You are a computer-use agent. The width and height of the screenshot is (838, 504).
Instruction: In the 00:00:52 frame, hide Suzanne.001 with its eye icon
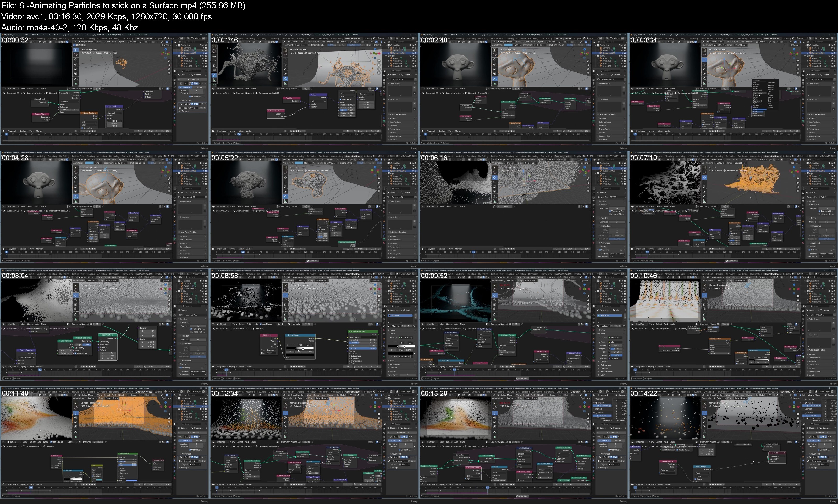point(203,53)
